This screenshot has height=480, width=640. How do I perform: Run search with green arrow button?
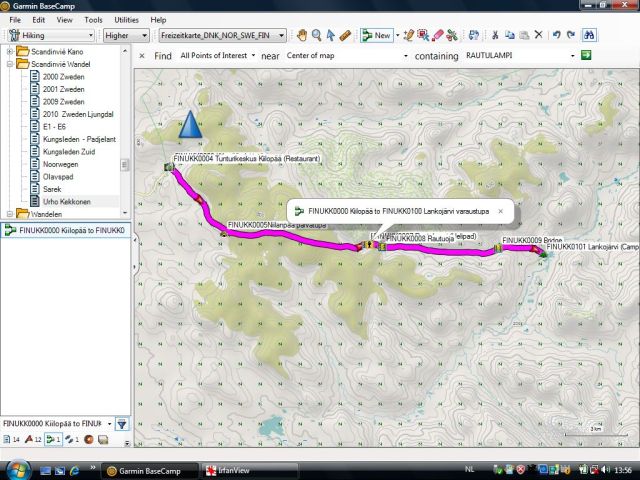[586, 55]
